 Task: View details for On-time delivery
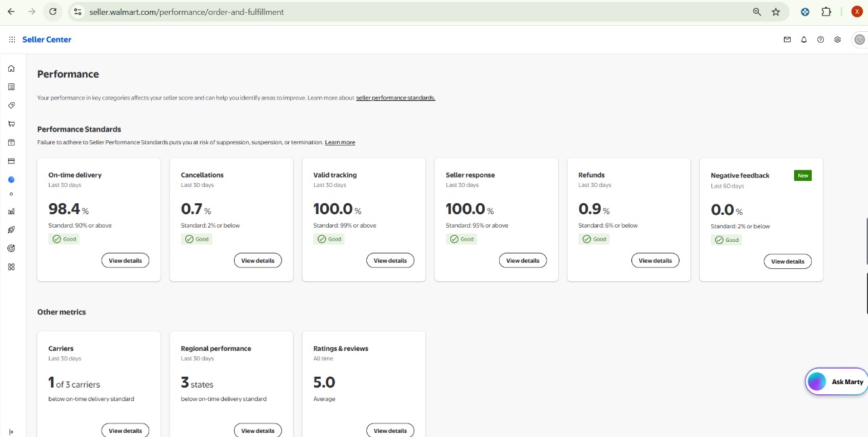point(125,261)
